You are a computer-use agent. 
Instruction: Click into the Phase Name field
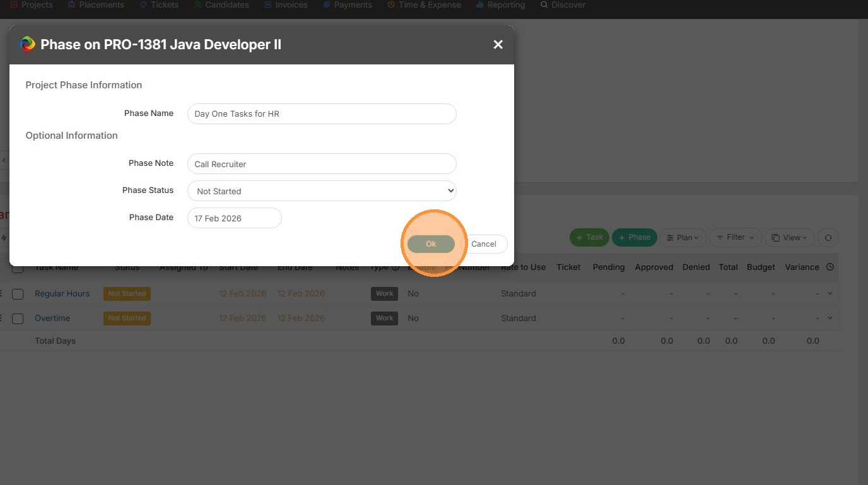click(x=322, y=114)
